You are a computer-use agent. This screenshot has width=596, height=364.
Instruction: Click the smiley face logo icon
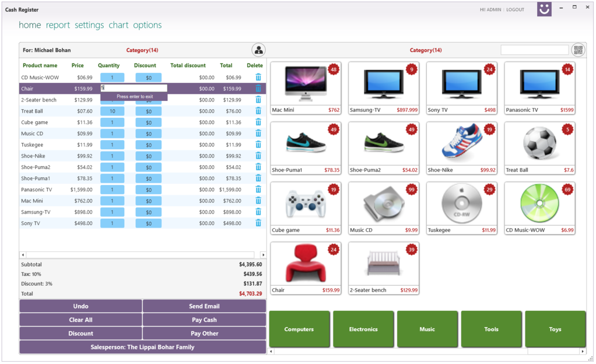[544, 9]
